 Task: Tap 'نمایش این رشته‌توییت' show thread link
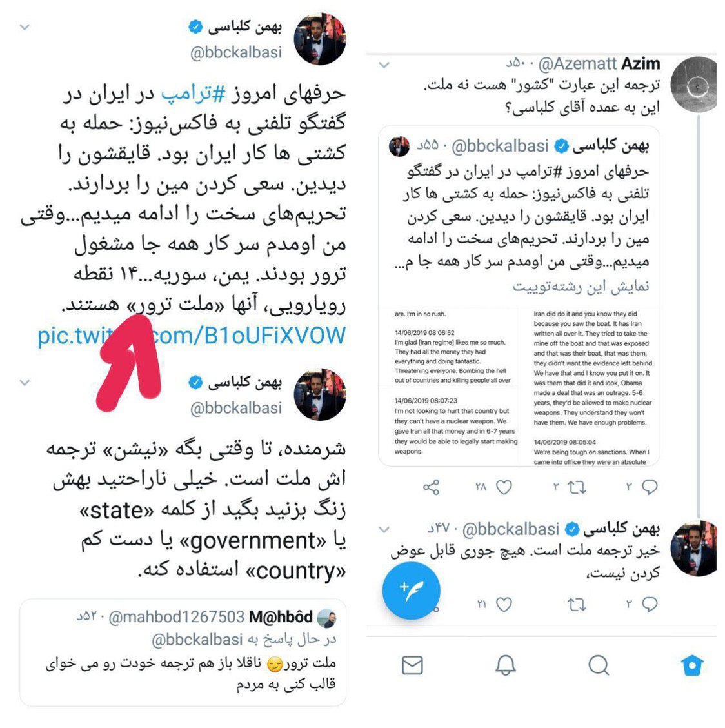click(581, 287)
